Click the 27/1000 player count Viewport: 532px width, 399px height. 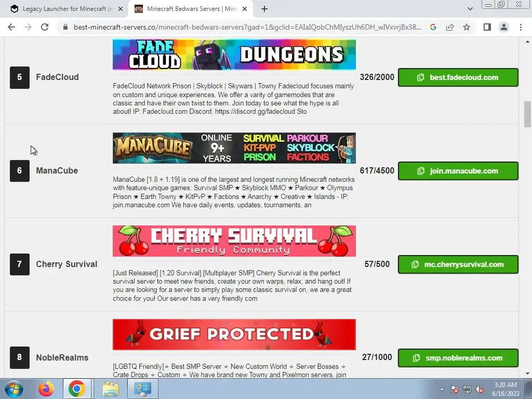point(377,357)
